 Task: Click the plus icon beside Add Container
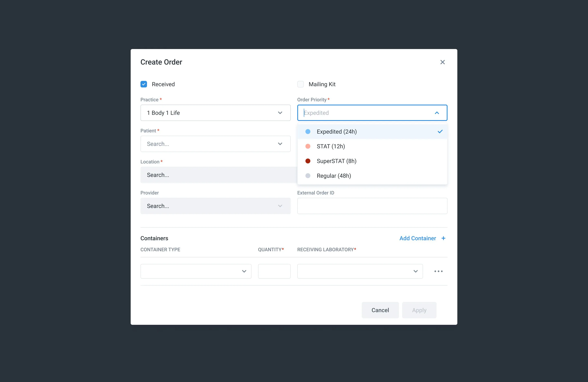443,238
